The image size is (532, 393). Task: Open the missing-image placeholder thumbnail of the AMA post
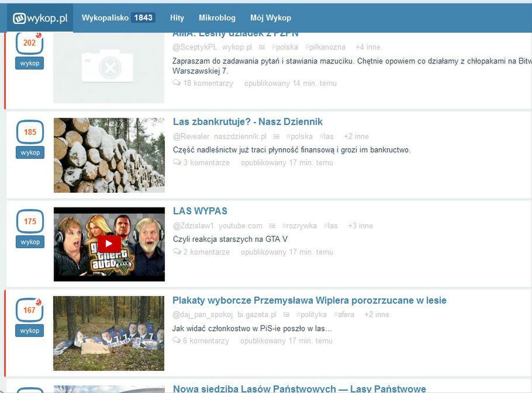[109, 68]
